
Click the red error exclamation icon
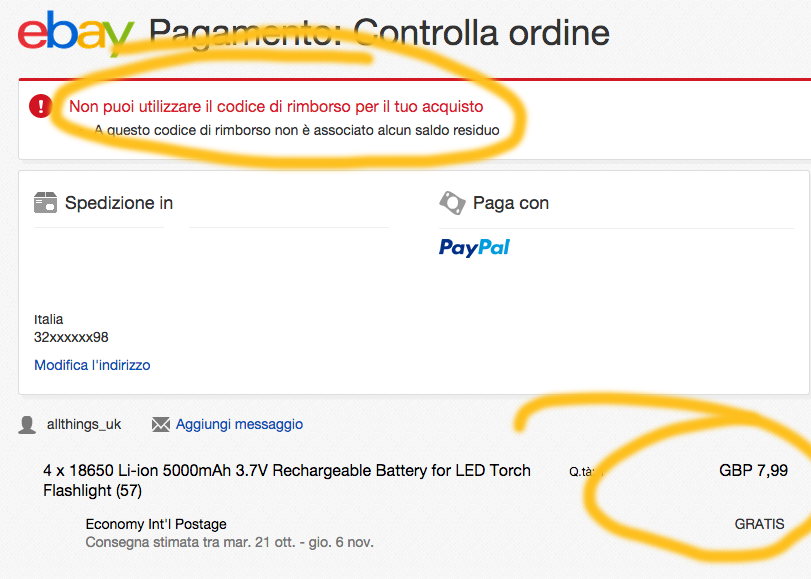(x=40, y=106)
